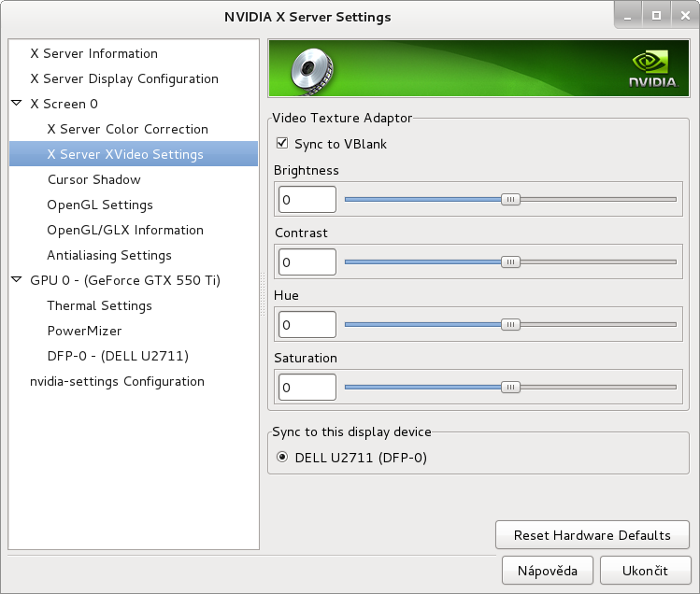Click the Contrast value field
Screen dimensions: 700x594
tap(307, 262)
